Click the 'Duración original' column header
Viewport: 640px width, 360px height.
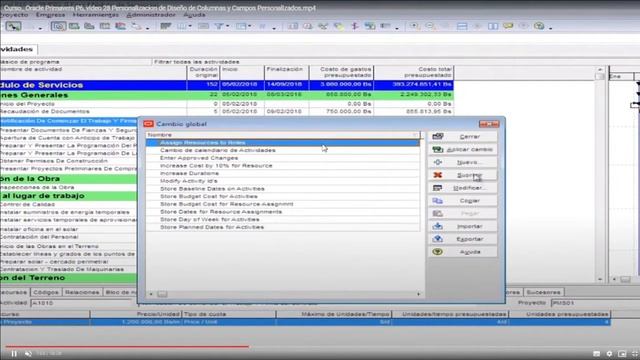[203, 73]
